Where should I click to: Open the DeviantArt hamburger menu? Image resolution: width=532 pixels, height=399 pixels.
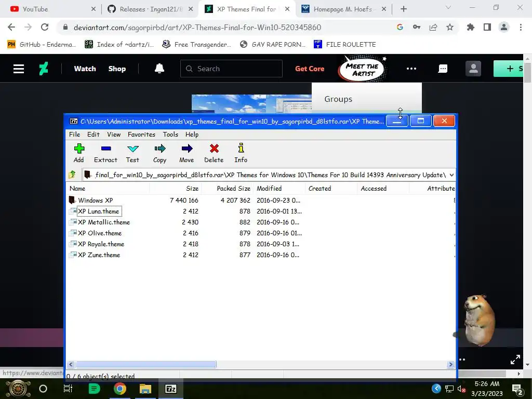(x=19, y=69)
